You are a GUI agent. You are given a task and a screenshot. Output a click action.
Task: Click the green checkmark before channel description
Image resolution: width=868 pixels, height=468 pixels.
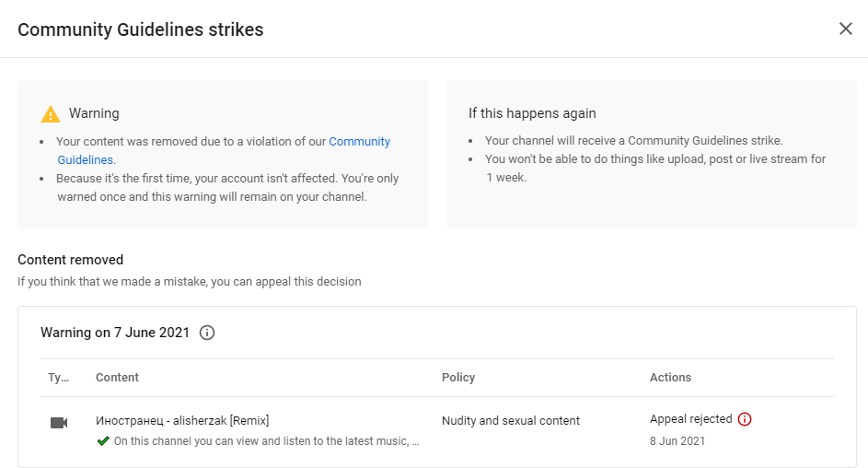[x=103, y=441]
